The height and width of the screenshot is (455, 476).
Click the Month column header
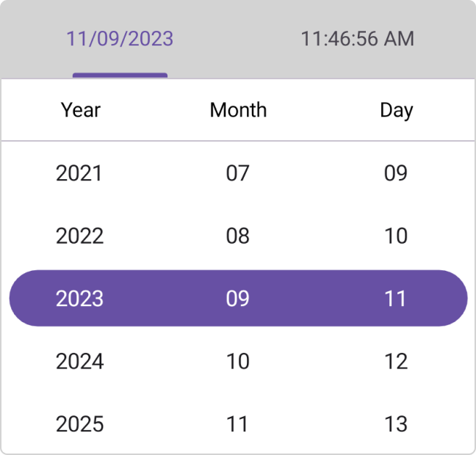(238, 110)
